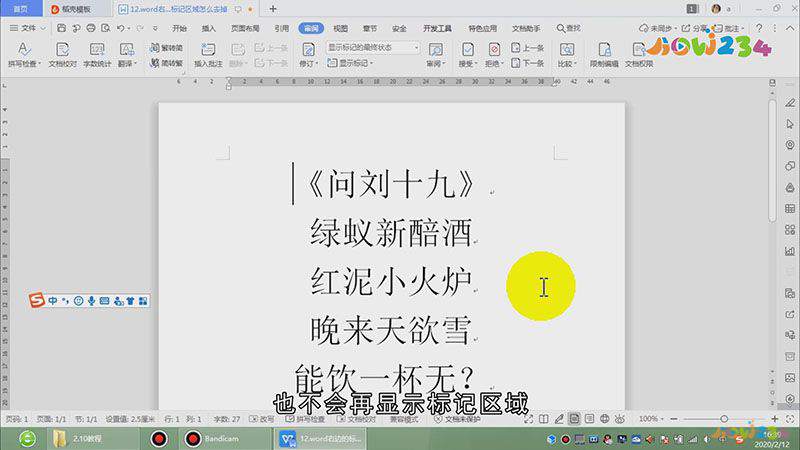The height and width of the screenshot is (450, 800).
Task: Open 字数统计 word count
Action: click(x=97, y=55)
